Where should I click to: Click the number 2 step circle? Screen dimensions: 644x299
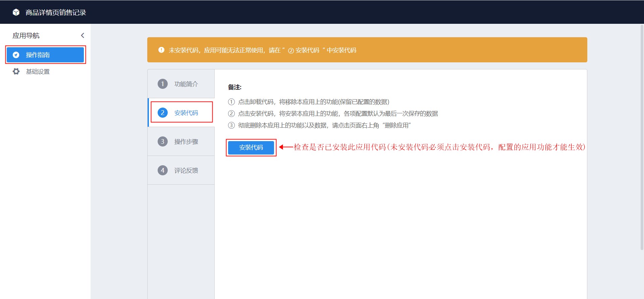163,113
